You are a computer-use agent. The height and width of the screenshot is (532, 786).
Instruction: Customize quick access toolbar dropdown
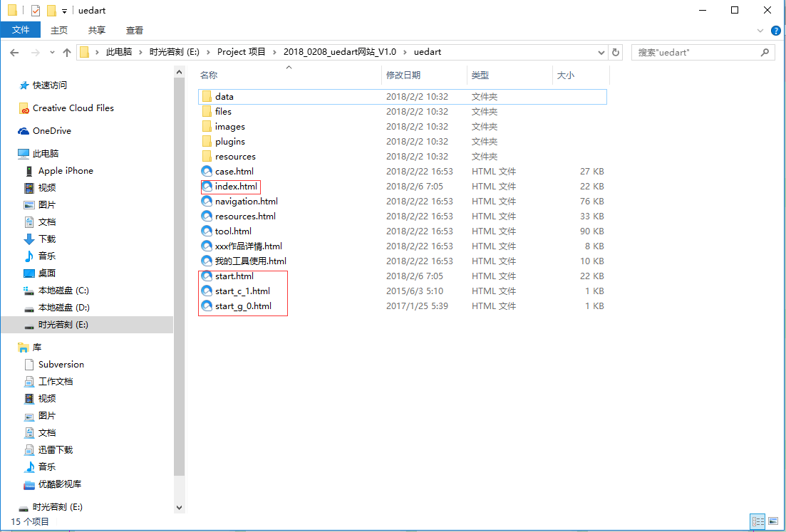(x=64, y=11)
